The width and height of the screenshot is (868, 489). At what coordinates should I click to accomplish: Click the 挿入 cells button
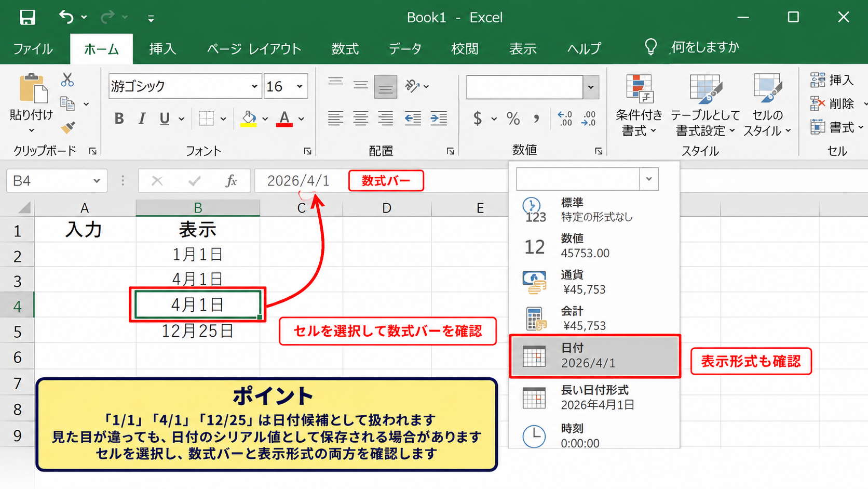coord(832,80)
